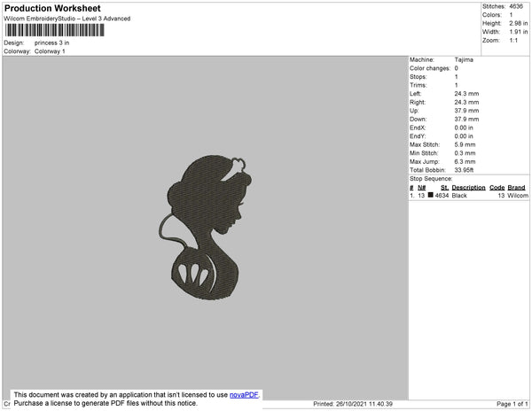The image size is (532, 411).
Task: Click the Machine value 'Tajima'
Action: 464,59
